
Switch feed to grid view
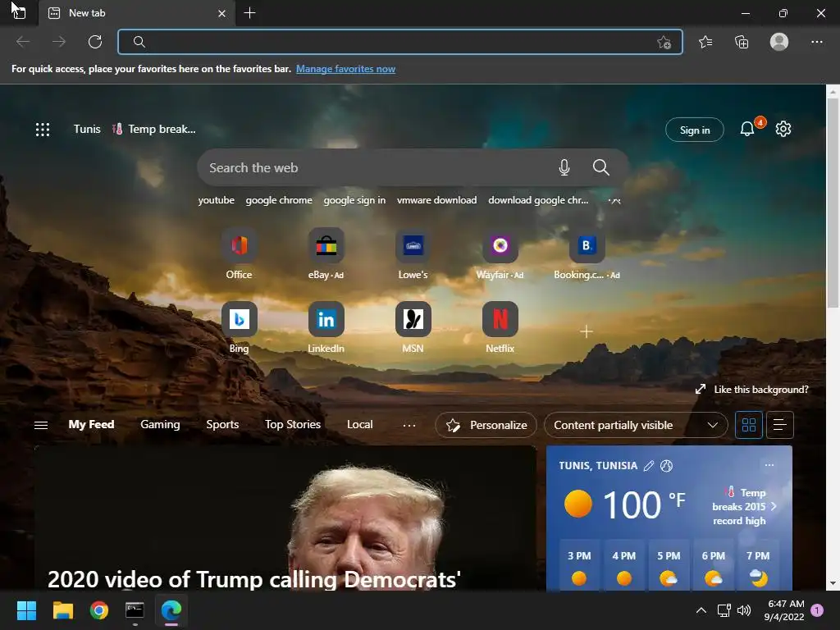pyautogui.click(x=749, y=426)
